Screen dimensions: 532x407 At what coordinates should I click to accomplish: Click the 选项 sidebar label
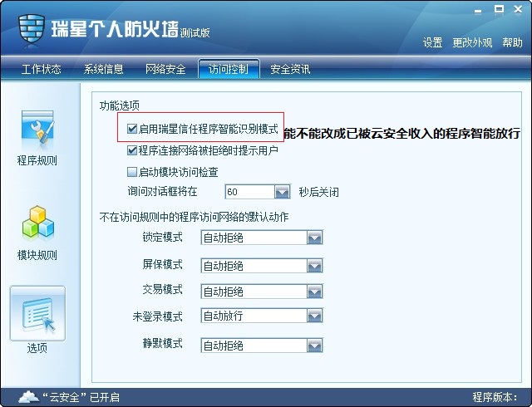37,348
